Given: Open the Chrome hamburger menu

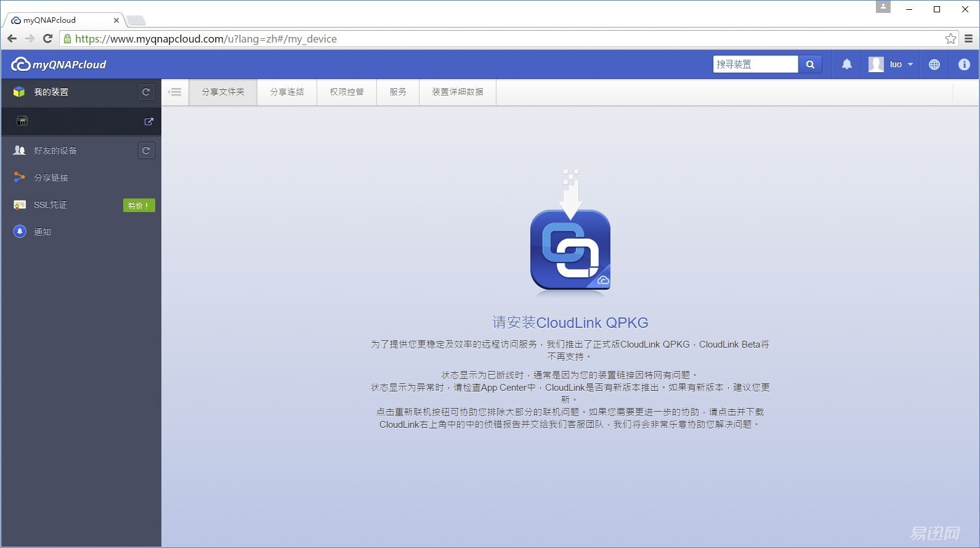Looking at the screenshot, I should (x=968, y=39).
